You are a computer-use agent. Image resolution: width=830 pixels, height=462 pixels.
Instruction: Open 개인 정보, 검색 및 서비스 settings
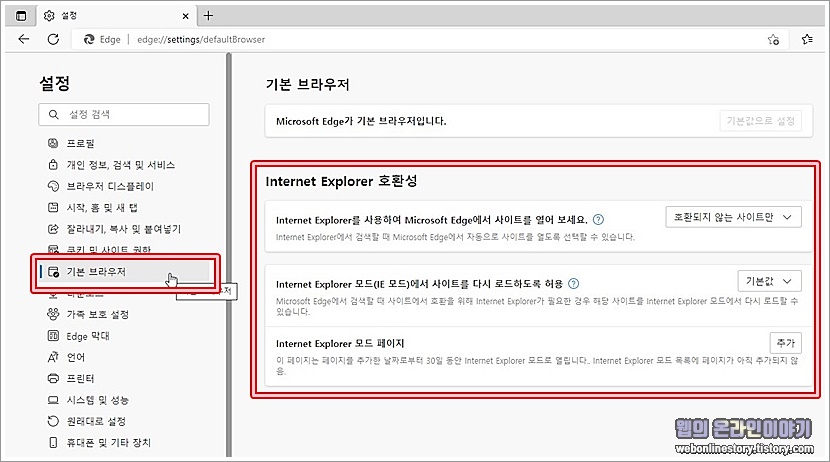pyautogui.click(x=120, y=165)
